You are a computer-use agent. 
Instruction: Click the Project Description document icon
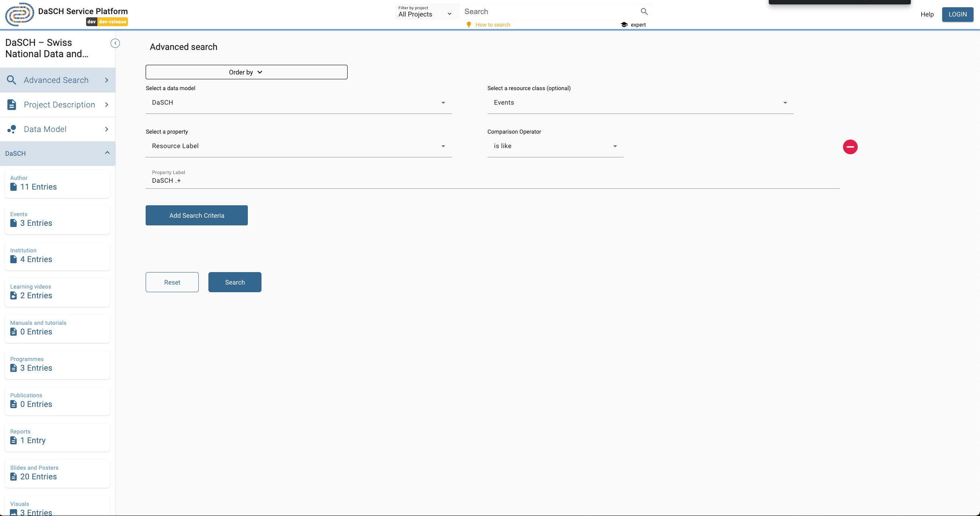(x=12, y=105)
